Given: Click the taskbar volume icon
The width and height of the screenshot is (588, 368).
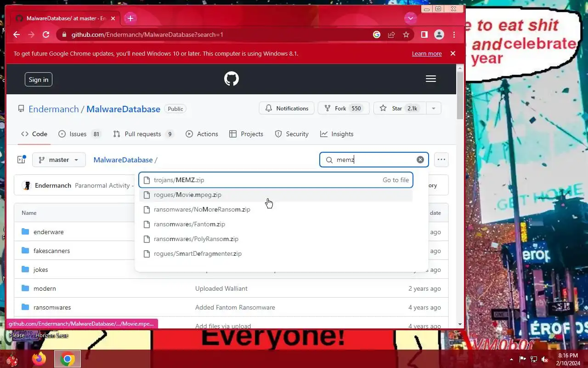Looking at the screenshot, I should pos(544,359).
